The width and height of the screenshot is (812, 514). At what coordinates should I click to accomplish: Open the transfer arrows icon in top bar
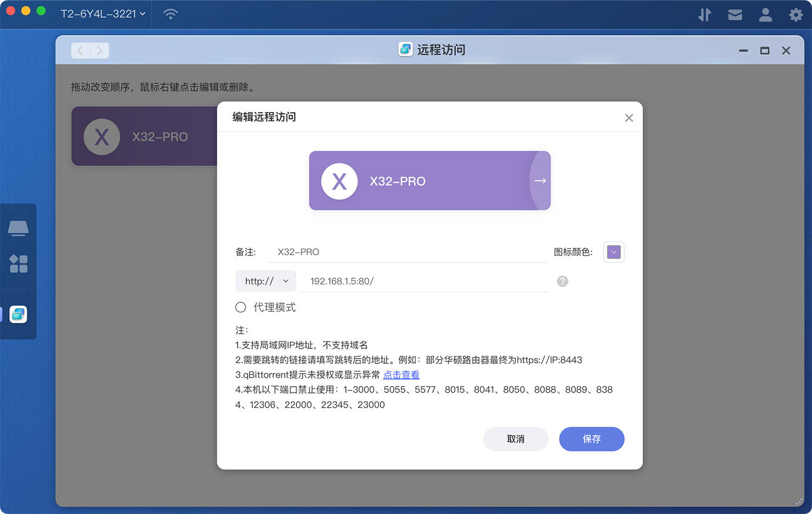704,15
